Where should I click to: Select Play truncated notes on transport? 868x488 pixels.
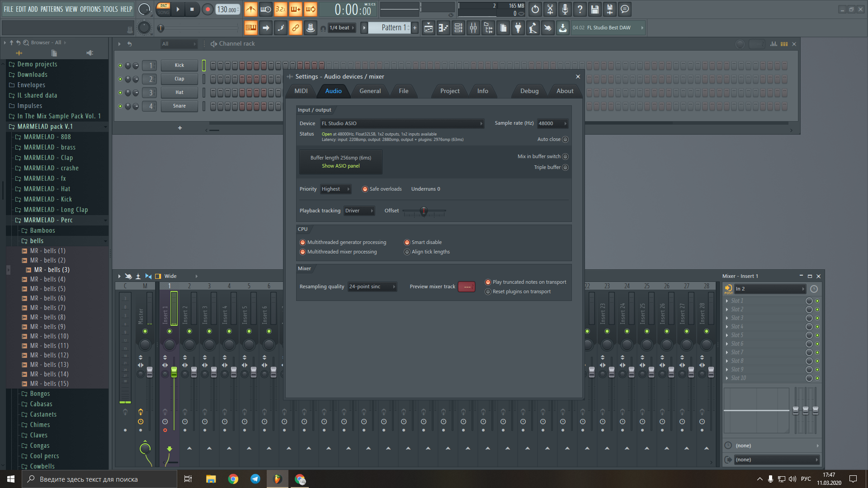click(488, 282)
